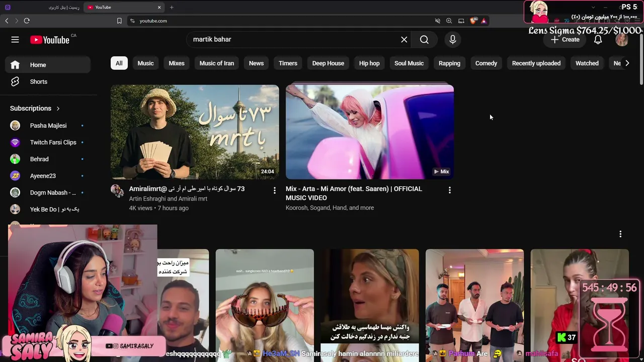
Task: Open a new browser tab
Action: pos(172,7)
